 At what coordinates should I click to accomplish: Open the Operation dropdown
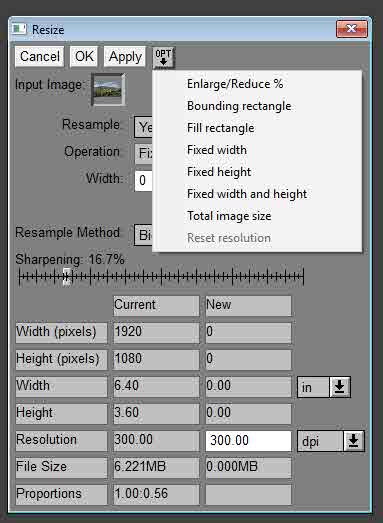[143, 153]
